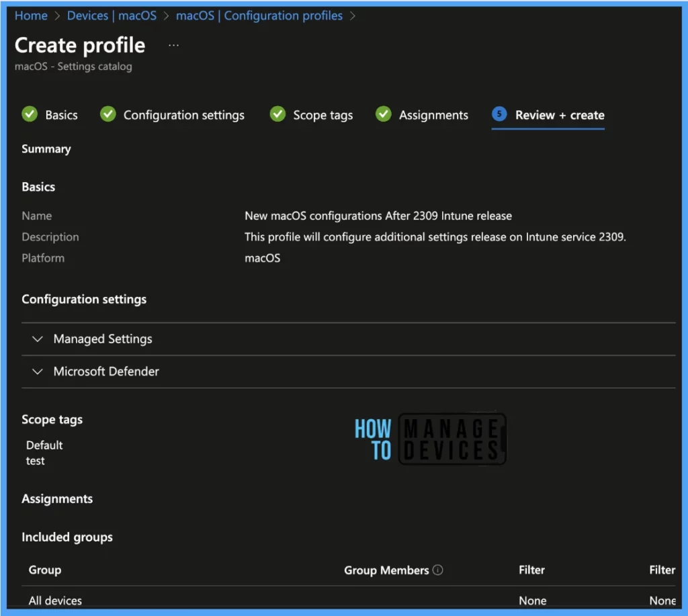688x616 pixels.
Task: Click the Create profile page title
Action: point(80,45)
